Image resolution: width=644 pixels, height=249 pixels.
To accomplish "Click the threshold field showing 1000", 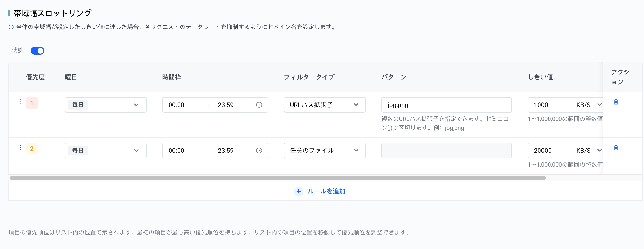I will point(549,105).
